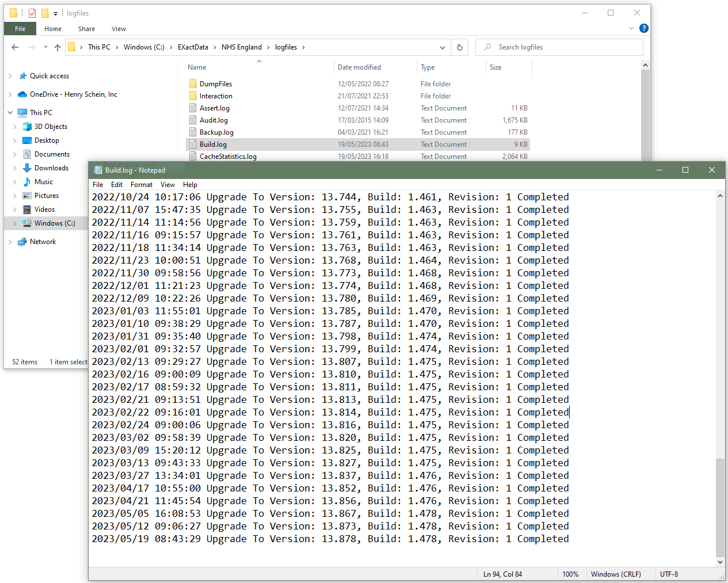The height and width of the screenshot is (583, 728).
Task: Open the Network icon in navigation pane
Action: (x=22, y=242)
